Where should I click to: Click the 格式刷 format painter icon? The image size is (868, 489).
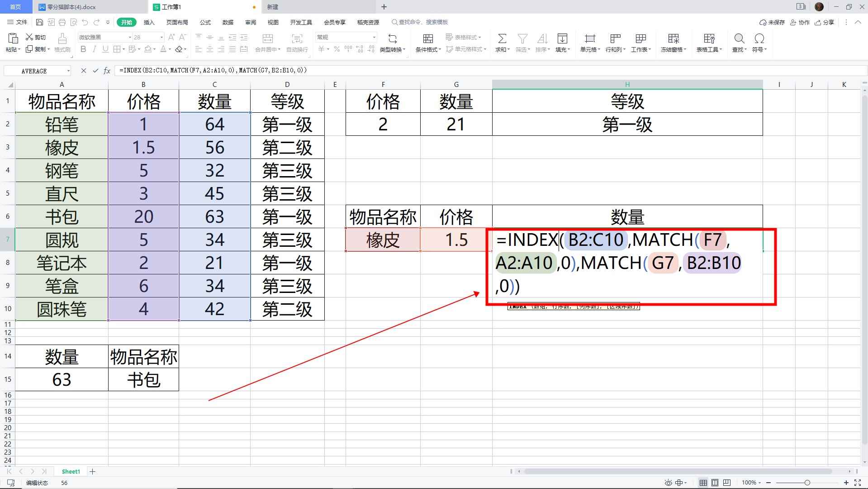[x=62, y=43]
